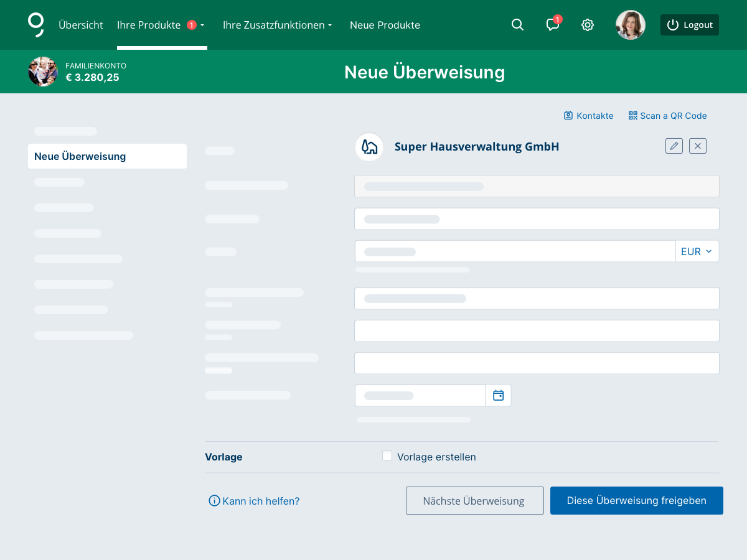Remove recipient Super Hausverwaltung GmbH
Image resolution: width=747 pixels, height=560 pixels.
[x=697, y=146]
